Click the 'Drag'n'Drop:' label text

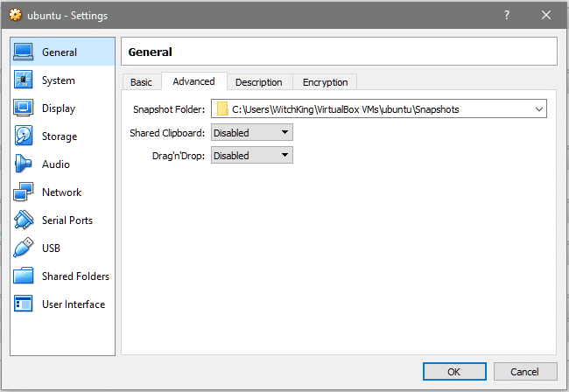click(x=179, y=156)
